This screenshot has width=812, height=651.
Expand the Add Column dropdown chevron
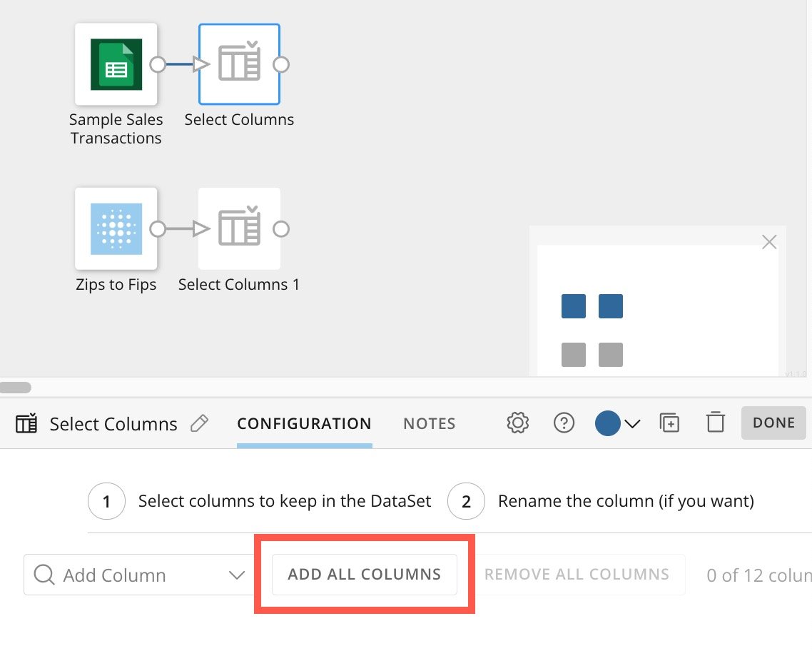[237, 575]
